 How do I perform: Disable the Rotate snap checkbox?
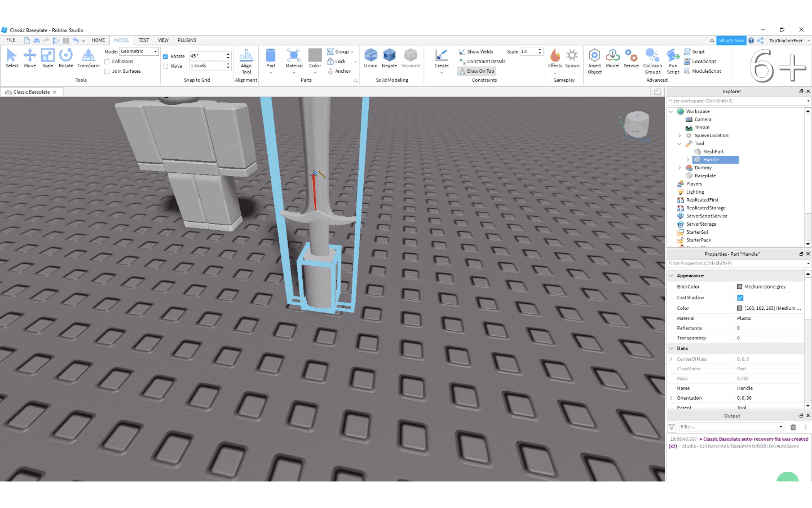(x=166, y=56)
